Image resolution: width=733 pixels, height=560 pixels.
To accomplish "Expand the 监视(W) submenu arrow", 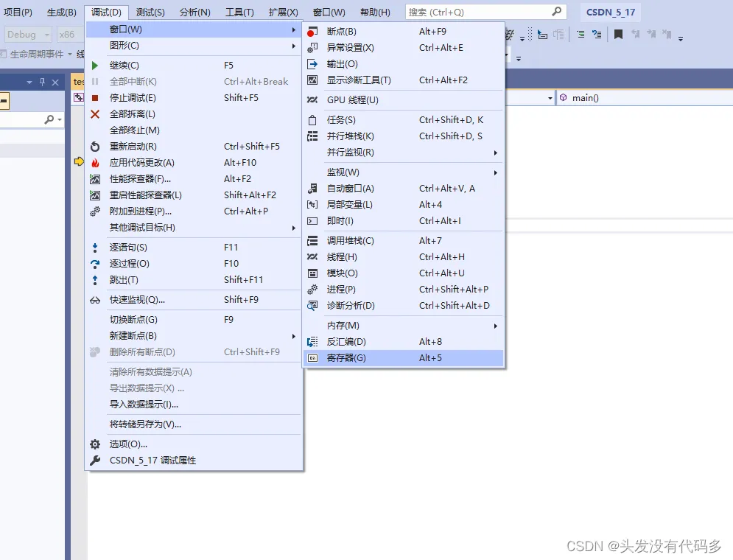I will (x=496, y=172).
